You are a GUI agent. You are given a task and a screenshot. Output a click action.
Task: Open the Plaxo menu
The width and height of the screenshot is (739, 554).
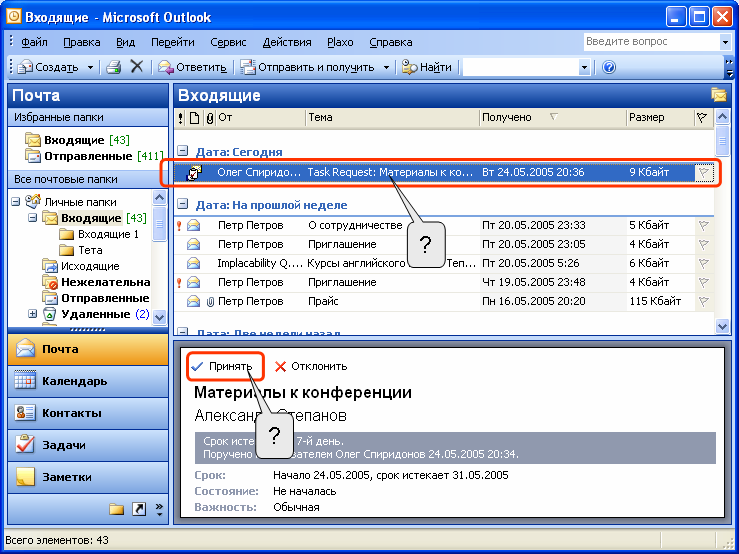340,42
